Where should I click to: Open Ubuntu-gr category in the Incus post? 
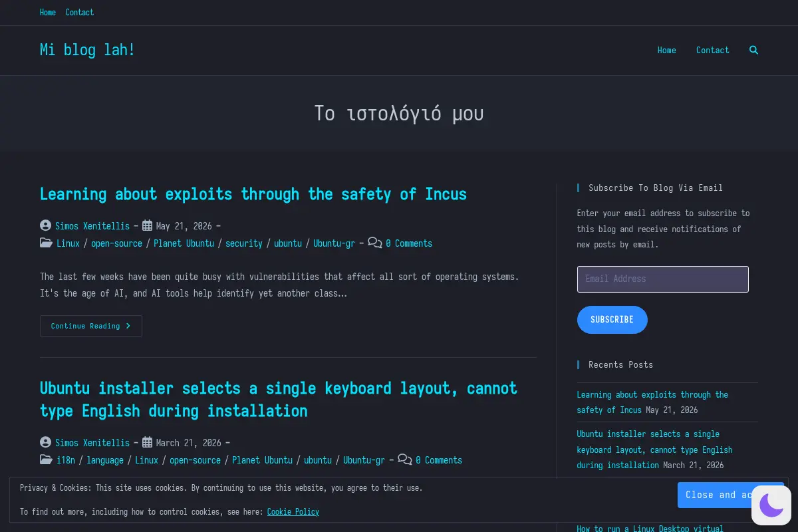point(334,243)
